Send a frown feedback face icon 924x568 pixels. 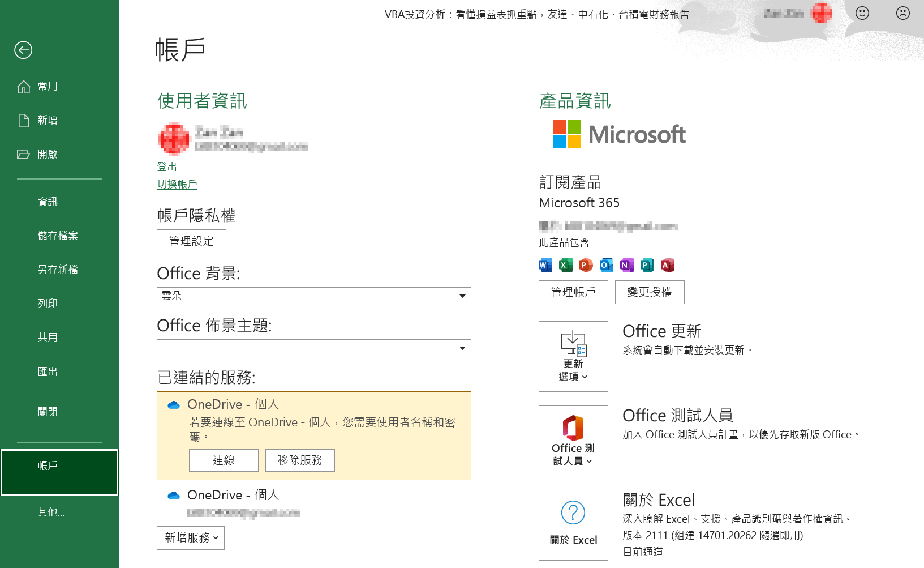click(x=903, y=13)
